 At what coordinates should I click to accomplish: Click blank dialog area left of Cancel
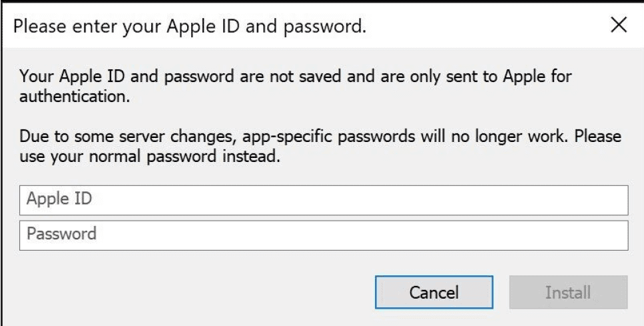coord(200,292)
